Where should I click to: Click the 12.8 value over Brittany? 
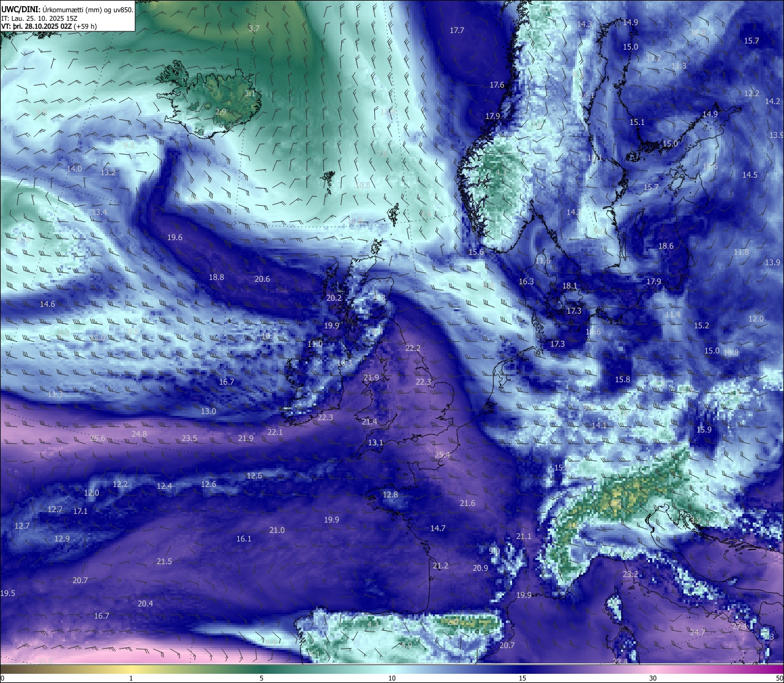pos(390,494)
